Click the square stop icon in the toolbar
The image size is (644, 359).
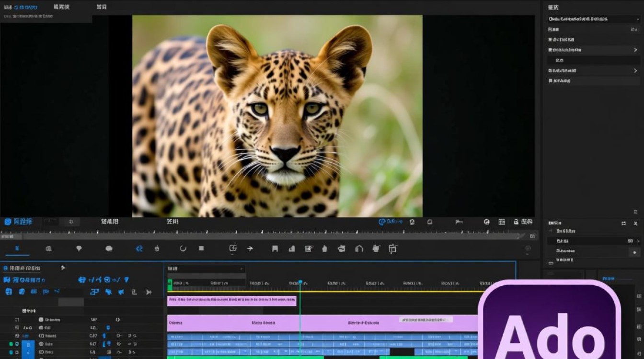(x=201, y=248)
